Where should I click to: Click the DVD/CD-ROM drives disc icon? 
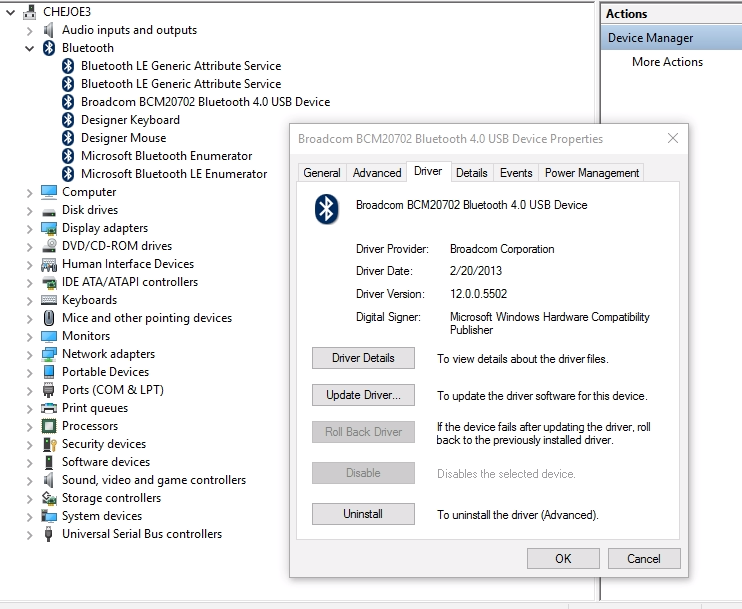pyautogui.click(x=49, y=246)
